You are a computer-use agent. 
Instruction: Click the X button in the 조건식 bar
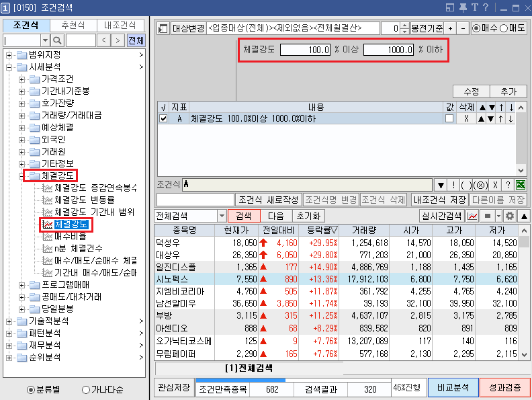(495, 185)
